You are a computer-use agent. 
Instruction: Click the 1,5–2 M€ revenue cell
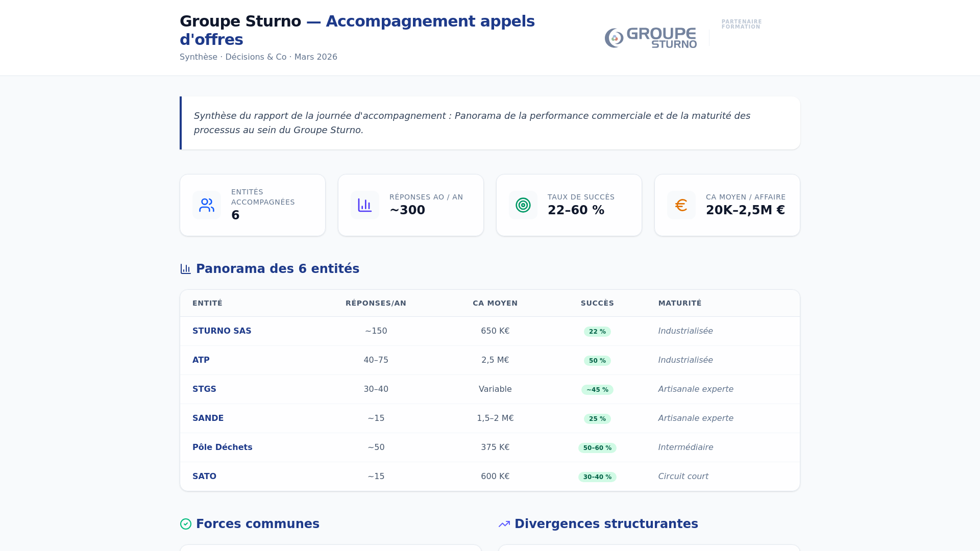tap(495, 418)
